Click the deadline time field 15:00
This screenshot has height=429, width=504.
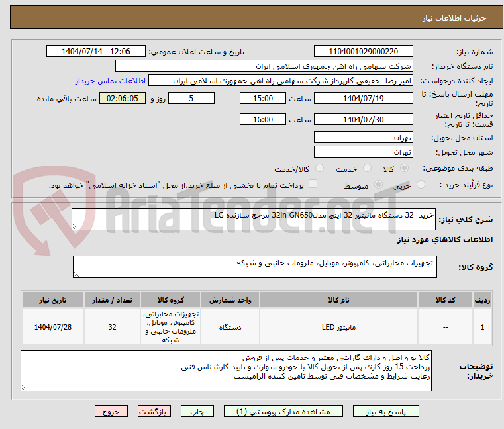point(263,99)
